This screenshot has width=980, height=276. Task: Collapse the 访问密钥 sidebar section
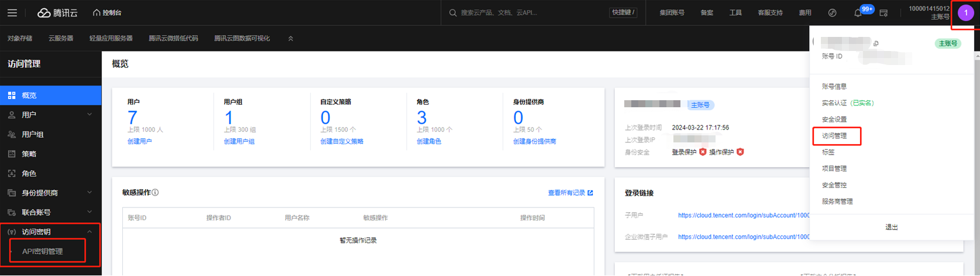click(90, 232)
